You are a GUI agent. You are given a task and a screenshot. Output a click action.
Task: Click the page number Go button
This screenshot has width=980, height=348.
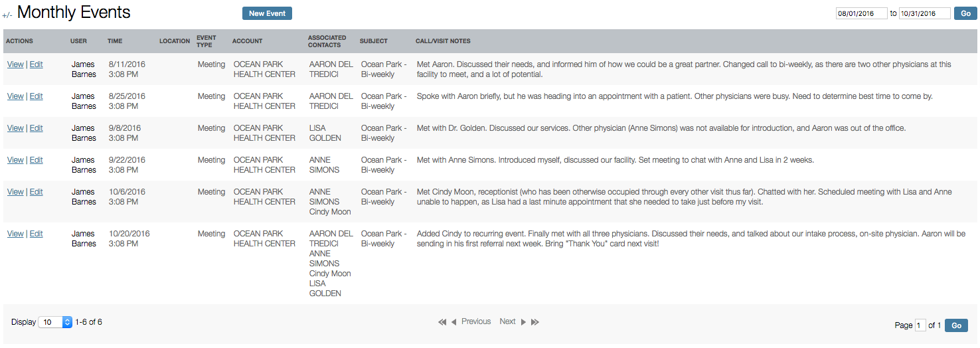pyautogui.click(x=956, y=325)
